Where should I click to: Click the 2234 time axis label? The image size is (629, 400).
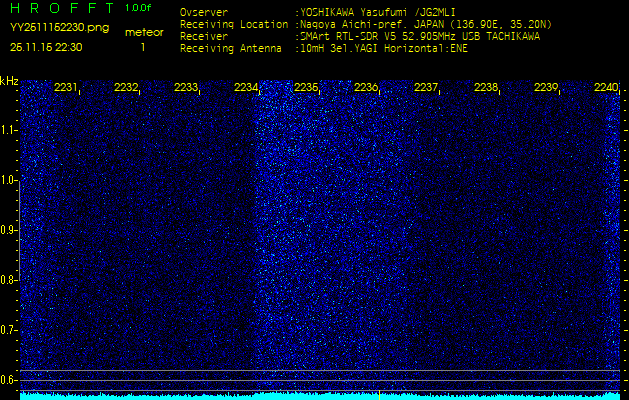click(x=246, y=87)
